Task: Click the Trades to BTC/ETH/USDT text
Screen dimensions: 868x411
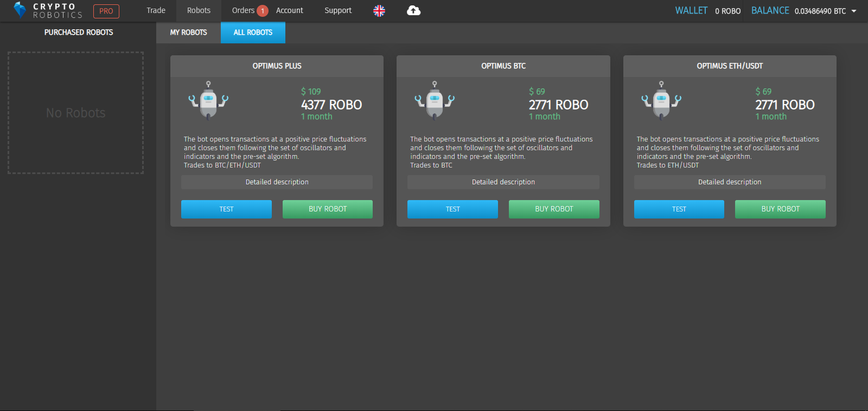Action: (x=222, y=165)
